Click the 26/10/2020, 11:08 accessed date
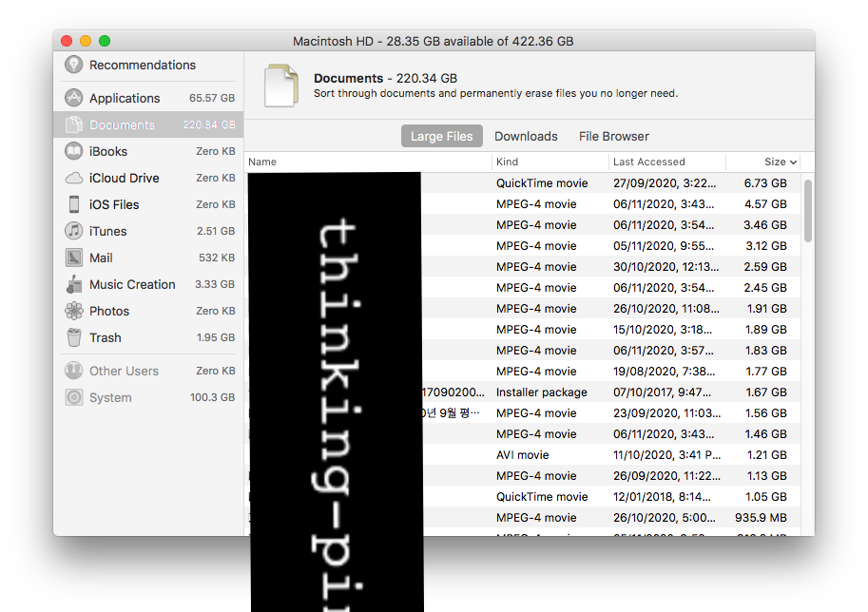This screenshot has width=868, height=612. tap(665, 309)
